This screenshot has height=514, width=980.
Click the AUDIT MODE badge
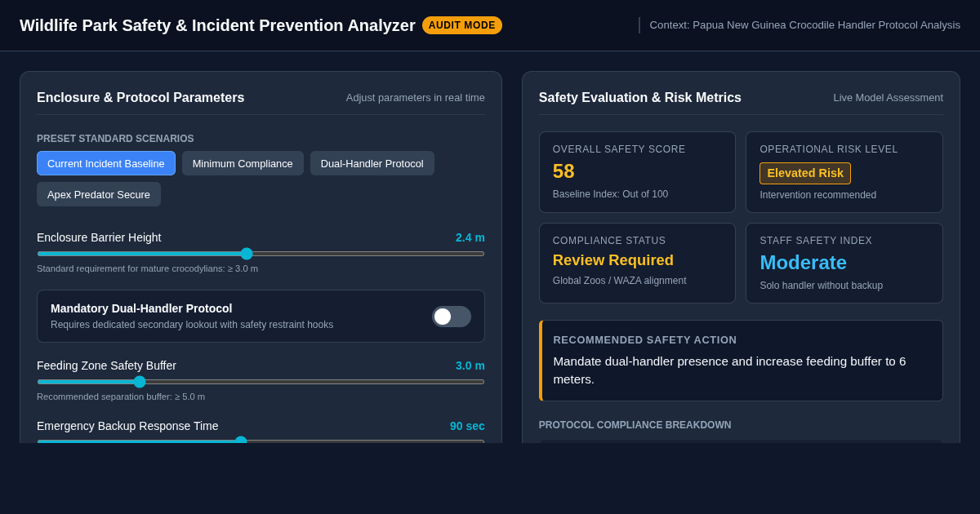(462, 25)
